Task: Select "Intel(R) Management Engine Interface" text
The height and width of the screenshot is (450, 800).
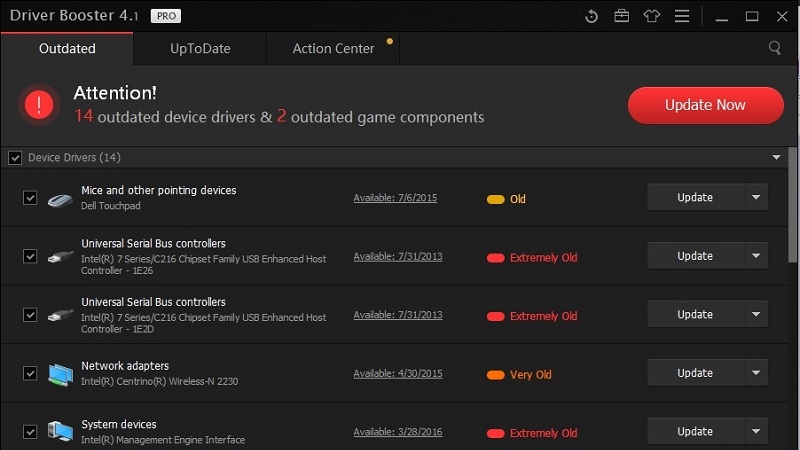Action: point(163,440)
